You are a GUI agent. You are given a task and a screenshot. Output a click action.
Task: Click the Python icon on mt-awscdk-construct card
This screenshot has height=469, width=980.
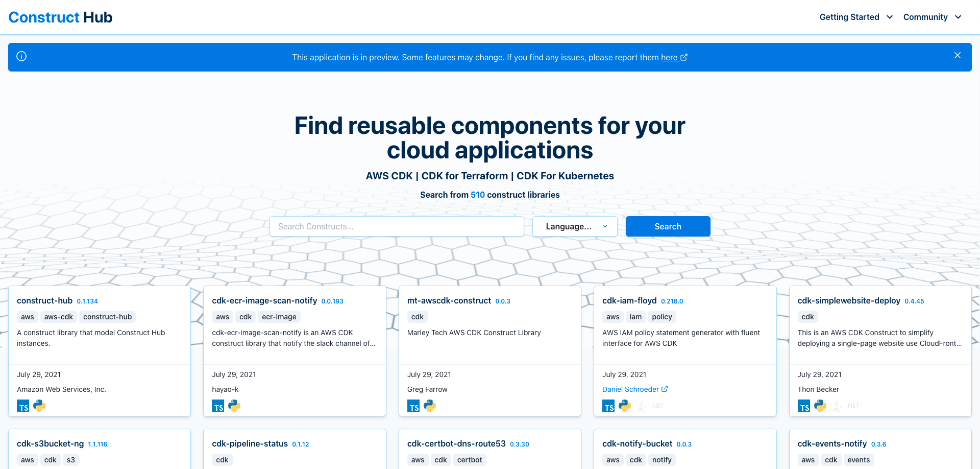click(430, 406)
